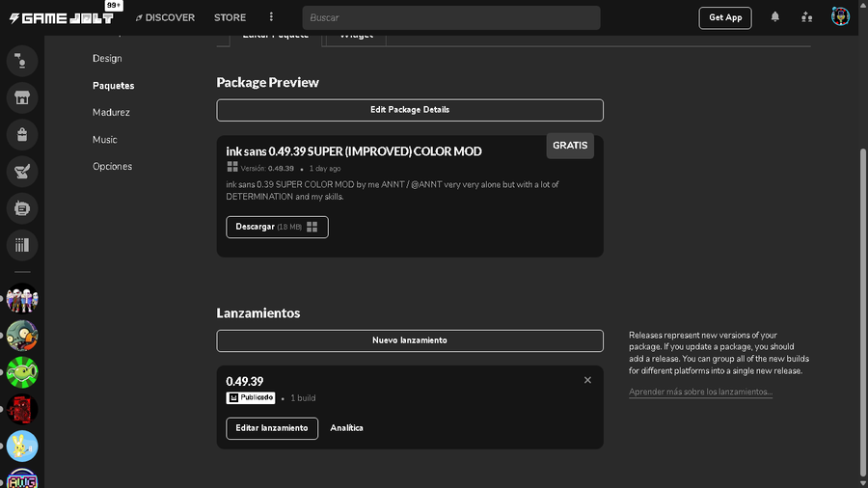This screenshot has width=868, height=488.
Task: Click the Windows icon beside Versión
Action: pos(232,167)
